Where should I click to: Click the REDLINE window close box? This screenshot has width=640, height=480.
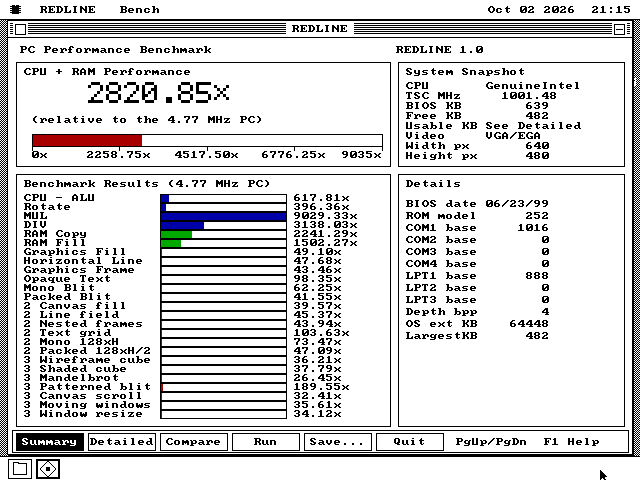[x=20, y=29]
